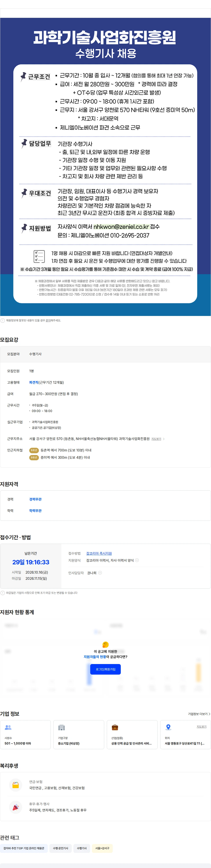The image size is (211, 868).
Task: Click the 위치 map pin icon
Action: tap(168, 727)
